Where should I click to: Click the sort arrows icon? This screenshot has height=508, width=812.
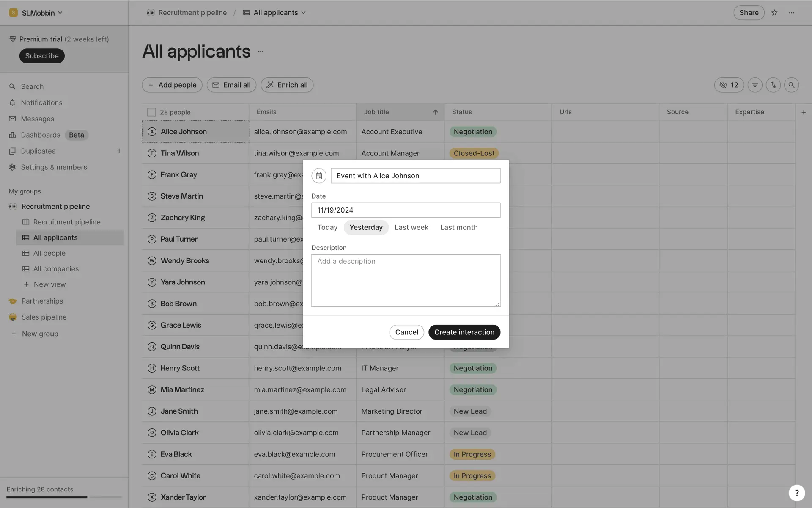click(x=773, y=85)
